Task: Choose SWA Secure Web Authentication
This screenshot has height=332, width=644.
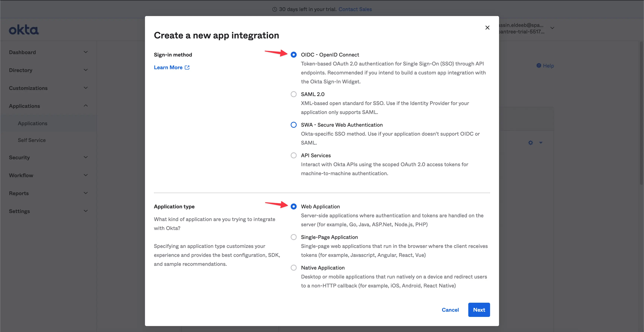Action: point(293,125)
